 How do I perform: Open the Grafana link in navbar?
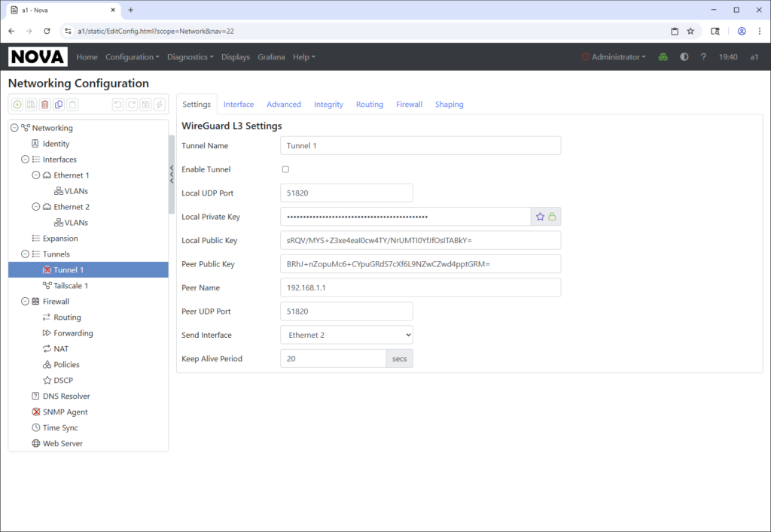[x=271, y=57]
